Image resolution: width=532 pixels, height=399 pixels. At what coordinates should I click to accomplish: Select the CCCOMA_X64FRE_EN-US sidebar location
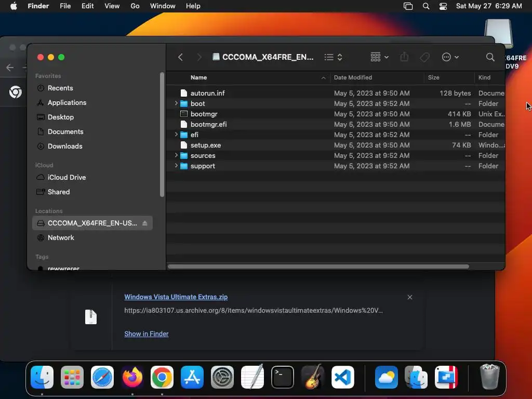[92, 223]
